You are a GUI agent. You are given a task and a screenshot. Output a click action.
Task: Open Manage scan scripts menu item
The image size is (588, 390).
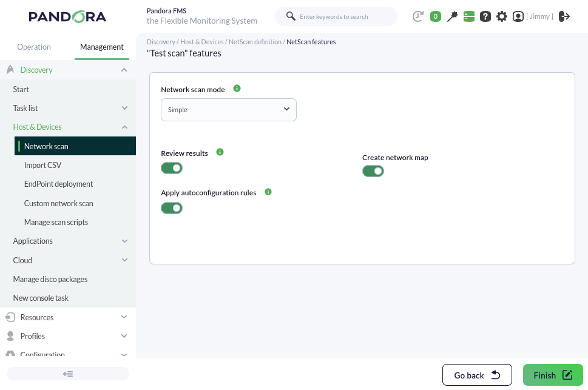(56, 222)
